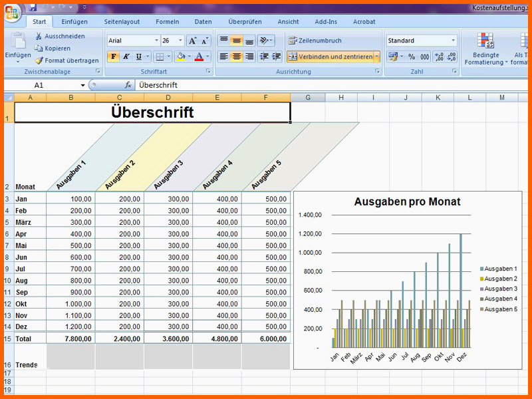Click the Ausschneiden (cut) scissors icon
This screenshot has height=399, width=532.
(39, 37)
